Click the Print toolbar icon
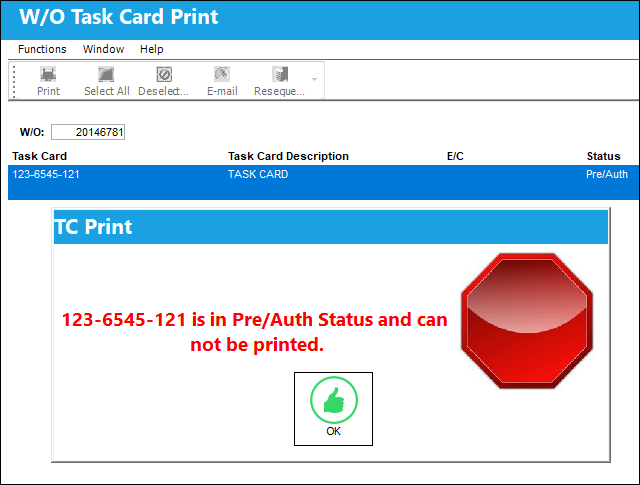Viewport: 640px width, 485px height. (48, 81)
